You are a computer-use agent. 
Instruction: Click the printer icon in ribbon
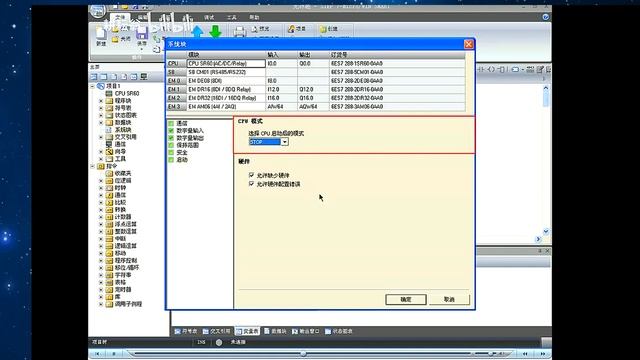[240, 32]
